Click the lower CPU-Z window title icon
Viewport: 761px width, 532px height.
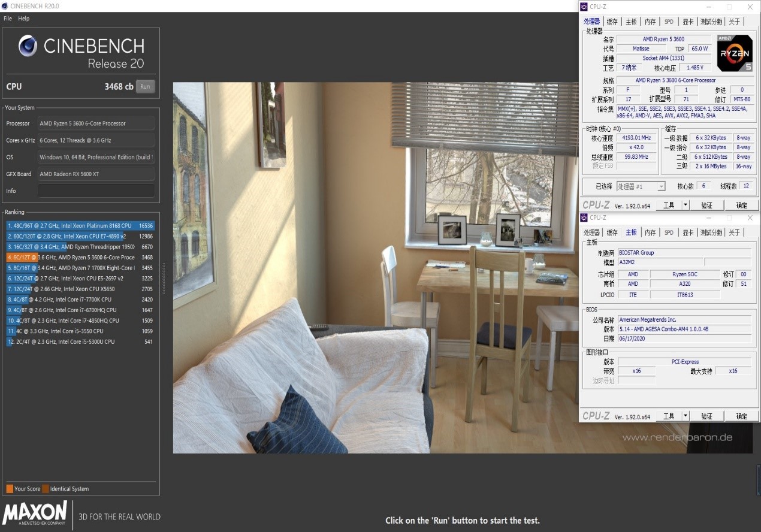pyautogui.click(x=584, y=217)
